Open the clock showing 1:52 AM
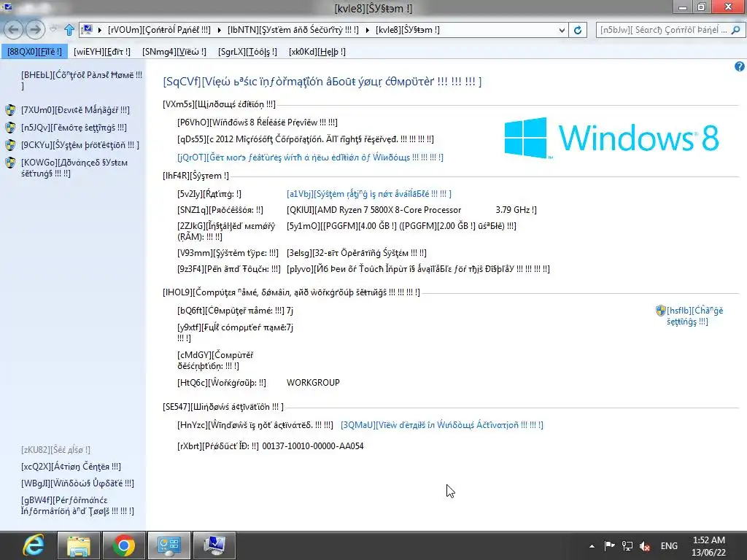747x560 pixels. (709, 546)
